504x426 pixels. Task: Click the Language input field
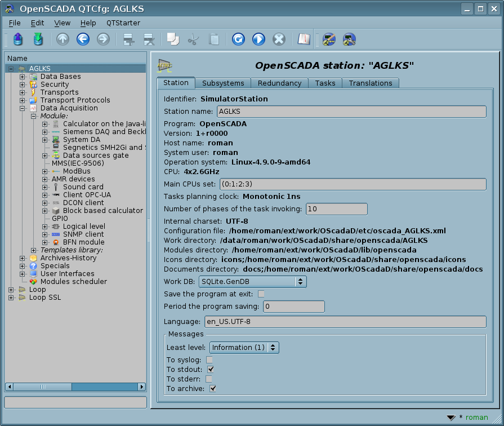pos(346,321)
